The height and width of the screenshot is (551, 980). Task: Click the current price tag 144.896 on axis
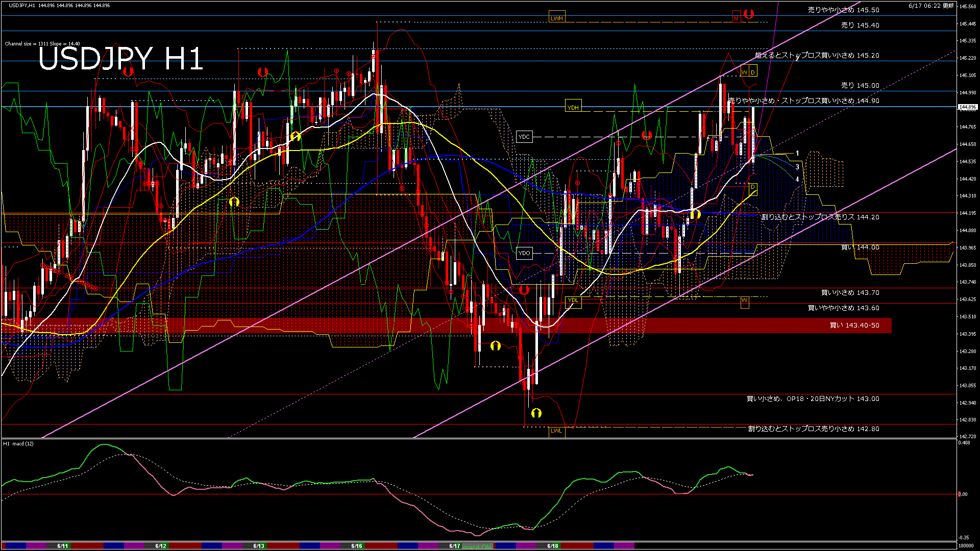(968, 107)
